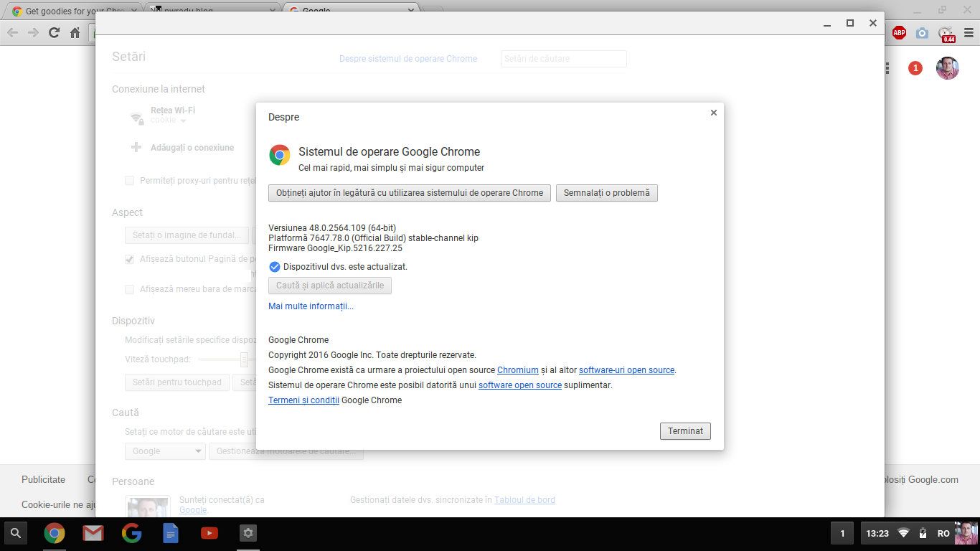Click Setări pentru touchpad button
The height and width of the screenshot is (551, 980).
click(x=177, y=382)
